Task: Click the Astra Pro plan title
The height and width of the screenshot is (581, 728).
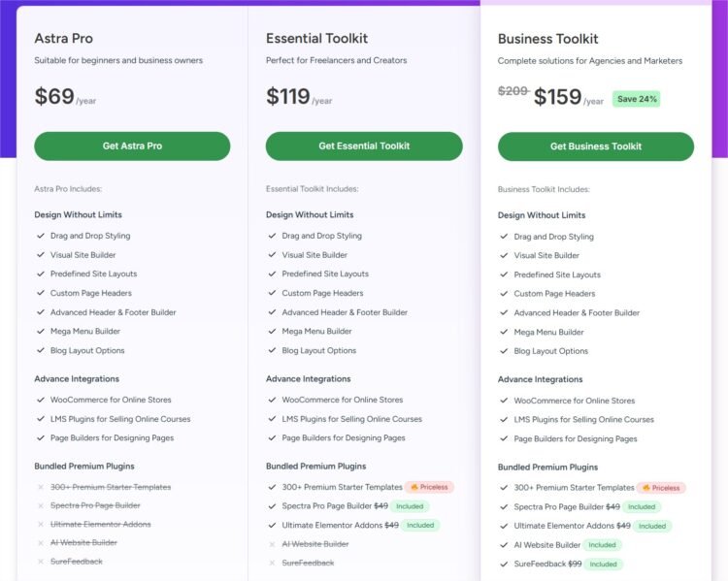Action: [64, 39]
